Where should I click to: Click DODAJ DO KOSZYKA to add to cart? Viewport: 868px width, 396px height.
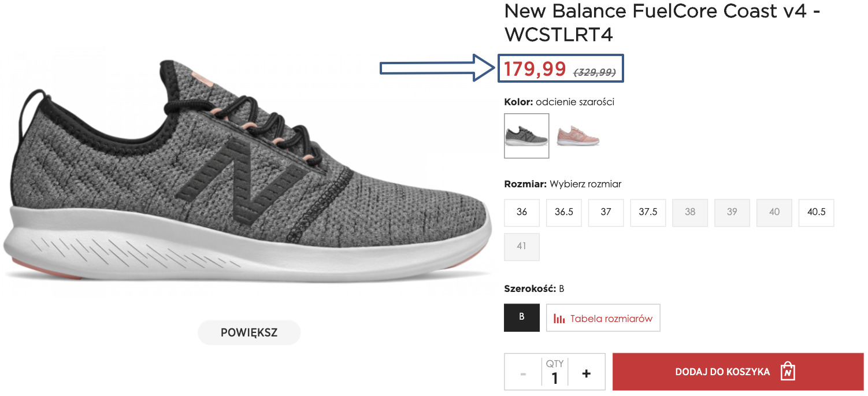tap(722, 372)
